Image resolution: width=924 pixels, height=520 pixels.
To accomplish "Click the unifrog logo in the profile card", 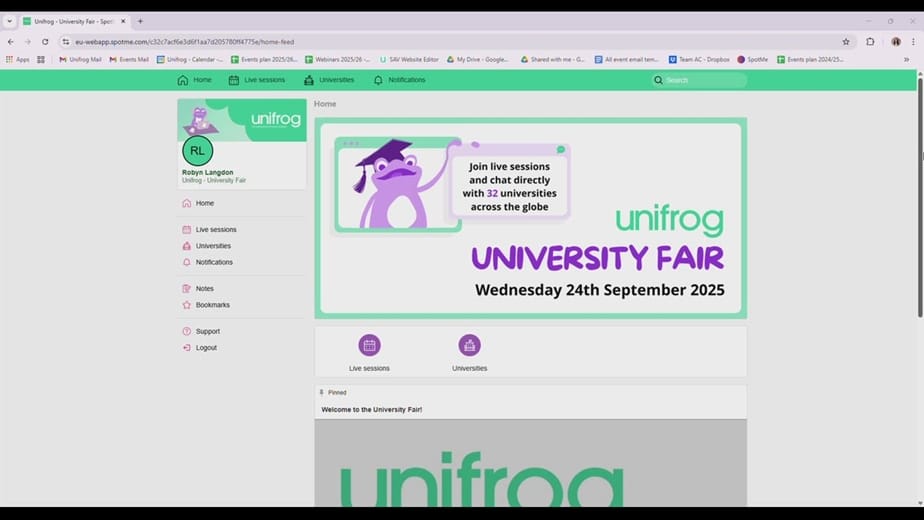I will 276,120.
